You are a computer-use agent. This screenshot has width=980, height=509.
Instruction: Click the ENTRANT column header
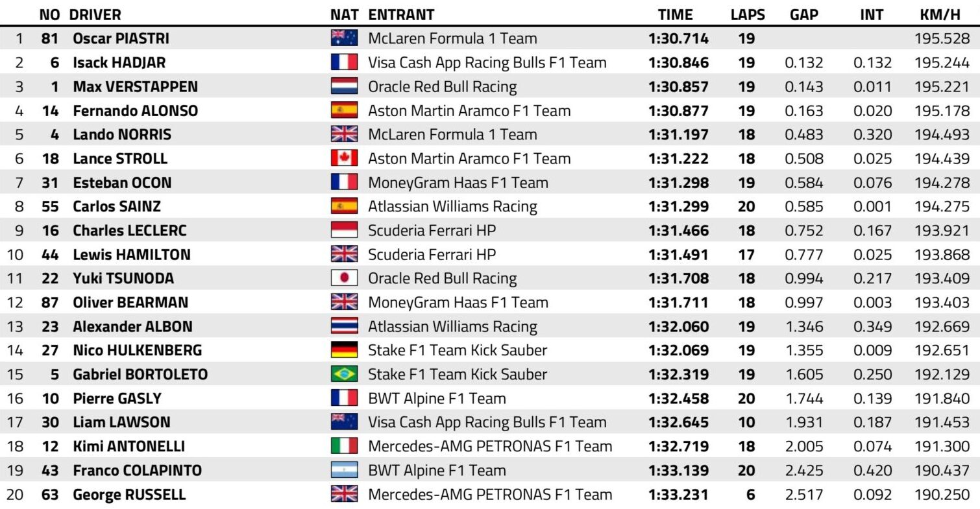[x=401, y=14]
